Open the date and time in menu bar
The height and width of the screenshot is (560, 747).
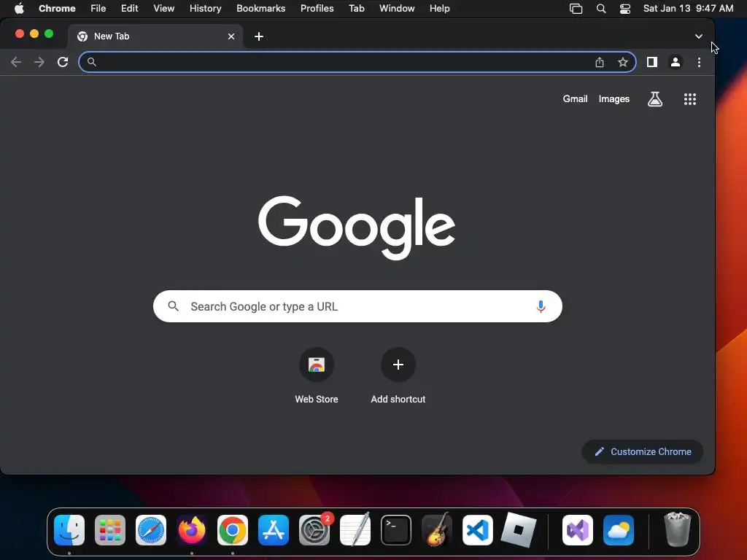click(688, 8)
